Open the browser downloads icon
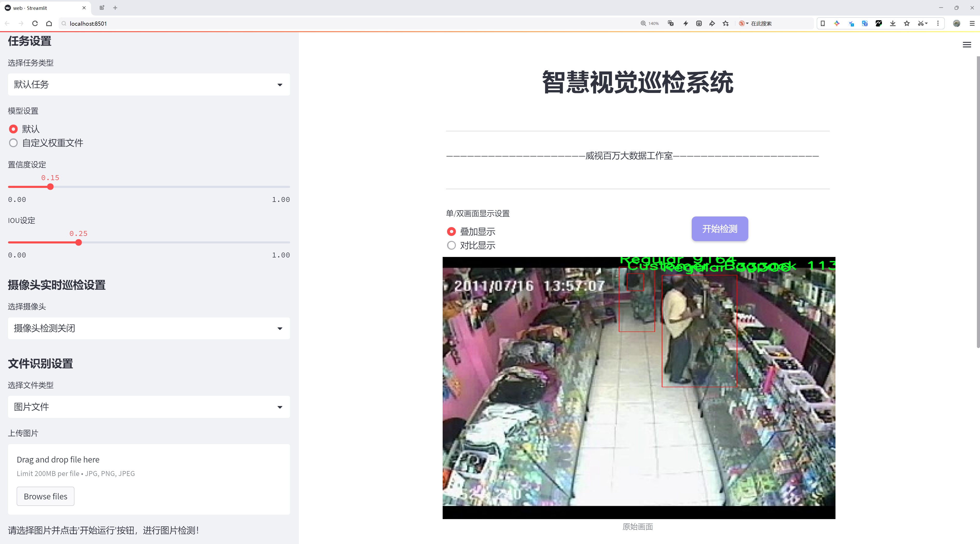Viewport: 980px width, 544px height. (x=893, y=24)
